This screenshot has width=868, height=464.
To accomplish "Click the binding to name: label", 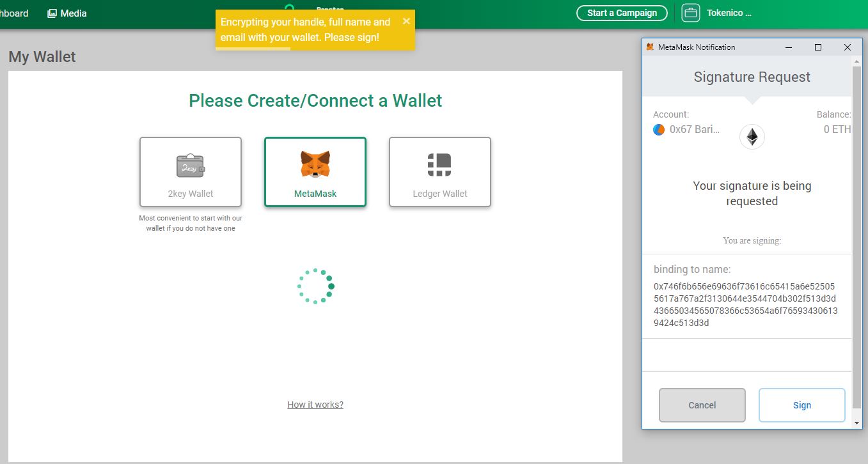I will point(692,269).
